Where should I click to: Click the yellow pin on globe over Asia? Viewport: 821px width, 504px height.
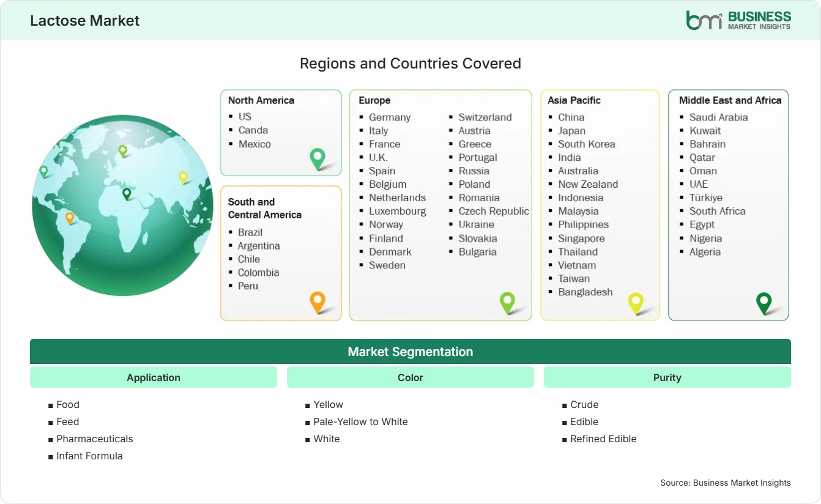point(183,177)
